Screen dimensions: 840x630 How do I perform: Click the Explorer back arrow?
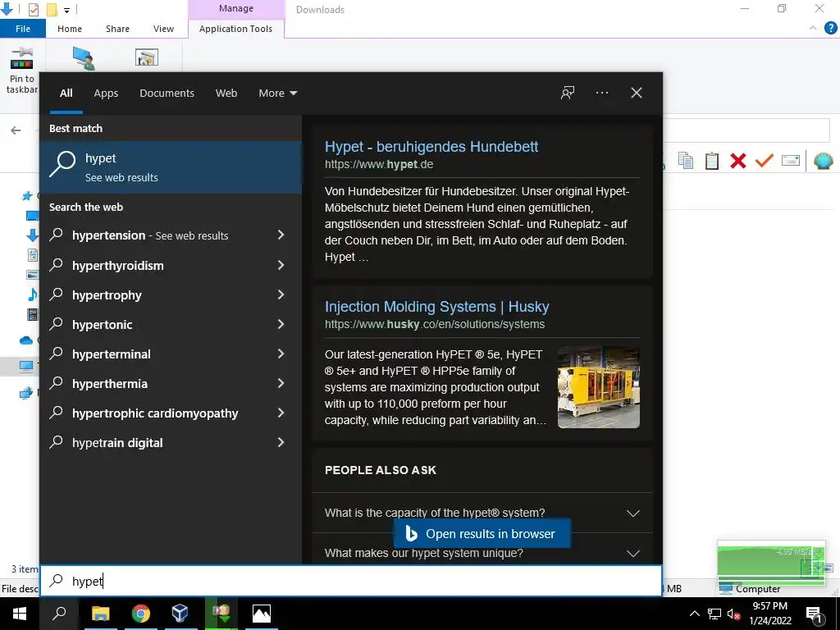pyautogui.click(x=16, y=130)
